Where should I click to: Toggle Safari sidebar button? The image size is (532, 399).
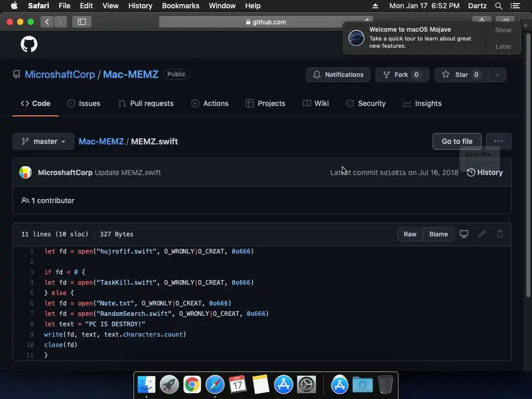click(82, 22)
